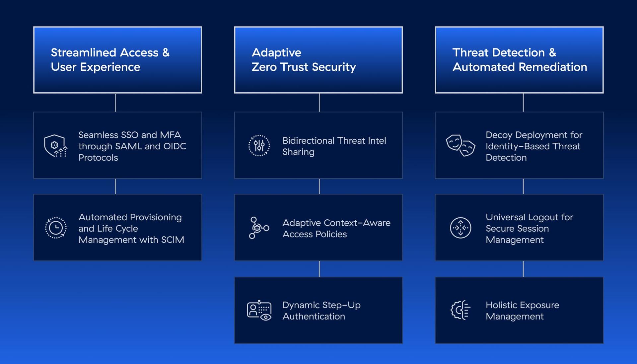The width and height of the screenshot is (637, 364).
Task: Click the sliders icon beside Bidirectional Threat Intel
Action: [x=259, y=146]
